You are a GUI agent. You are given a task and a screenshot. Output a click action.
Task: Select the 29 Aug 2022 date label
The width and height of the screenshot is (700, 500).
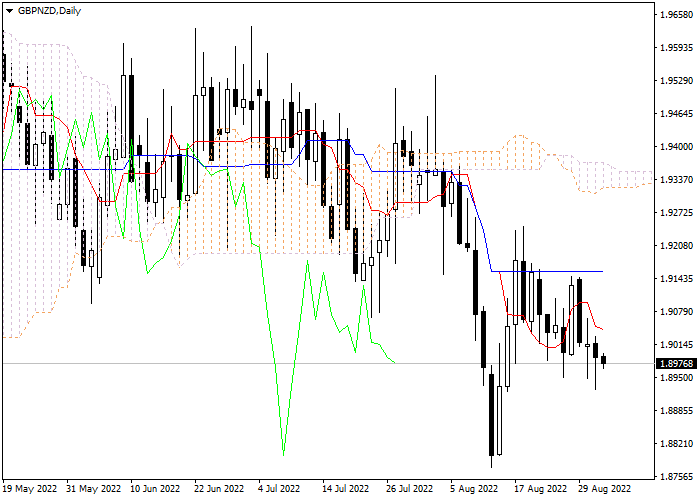coord(605,489)
